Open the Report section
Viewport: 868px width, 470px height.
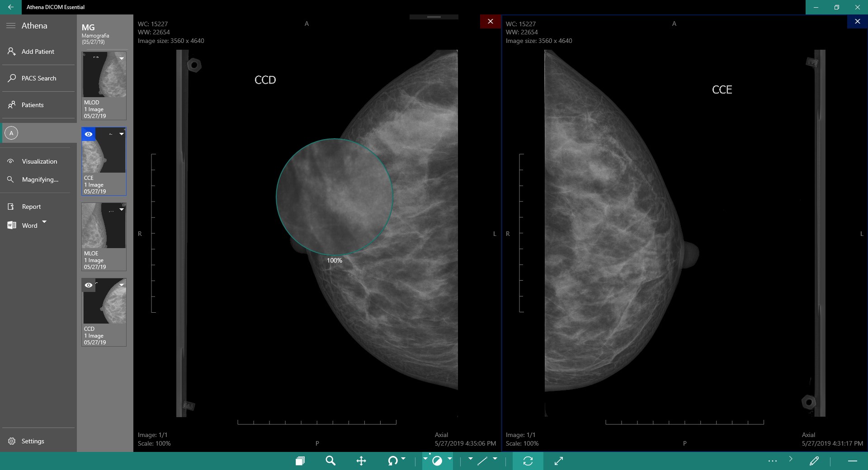pyautogui.click(x=32, y=207)
